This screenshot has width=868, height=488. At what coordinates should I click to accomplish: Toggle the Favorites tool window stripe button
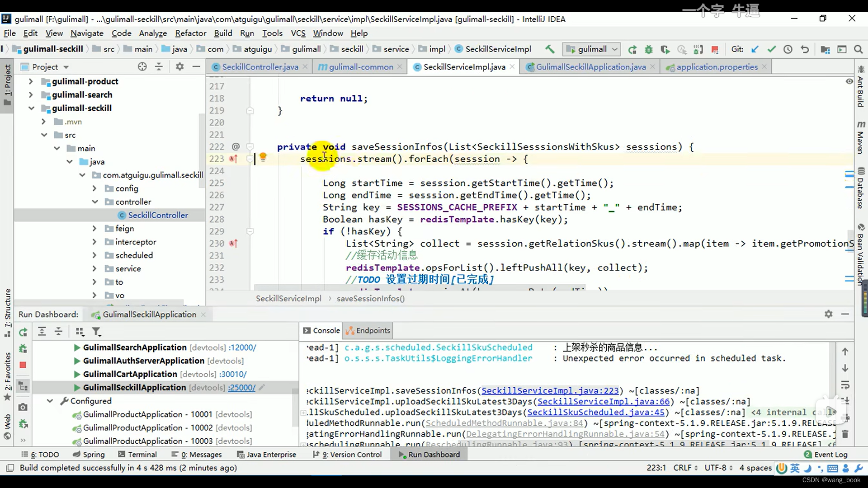point(7,376)
